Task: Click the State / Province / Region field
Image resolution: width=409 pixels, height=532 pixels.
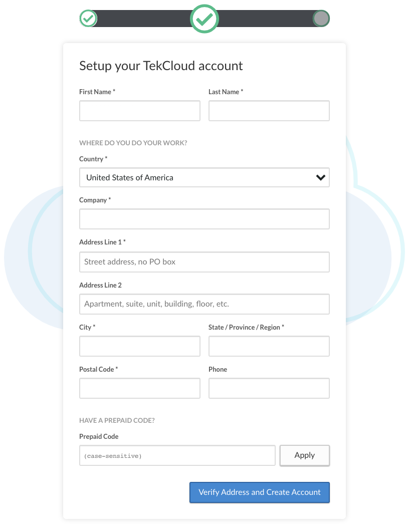Action: point(269,346)
